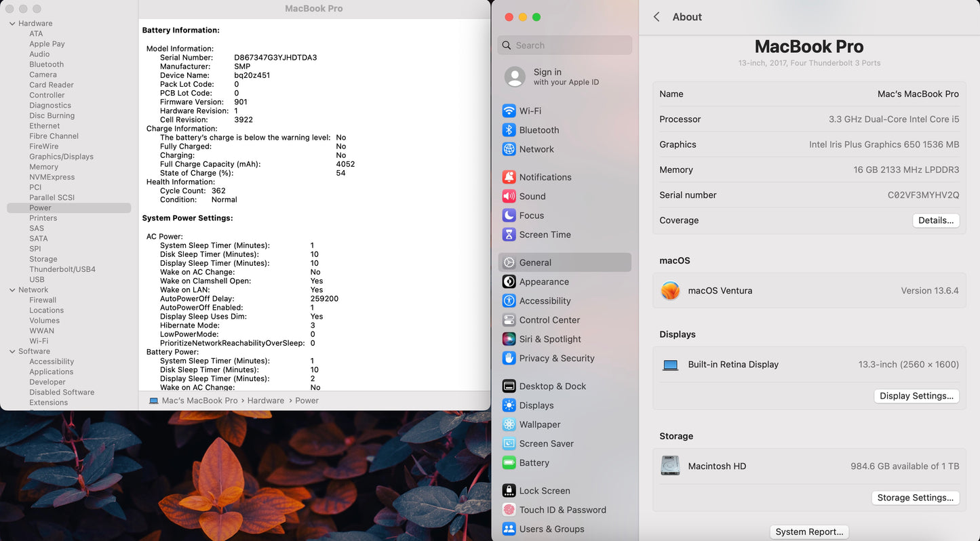Select Storage in the Hardware list
Screen dimensions: 980x541
[43, 259]
